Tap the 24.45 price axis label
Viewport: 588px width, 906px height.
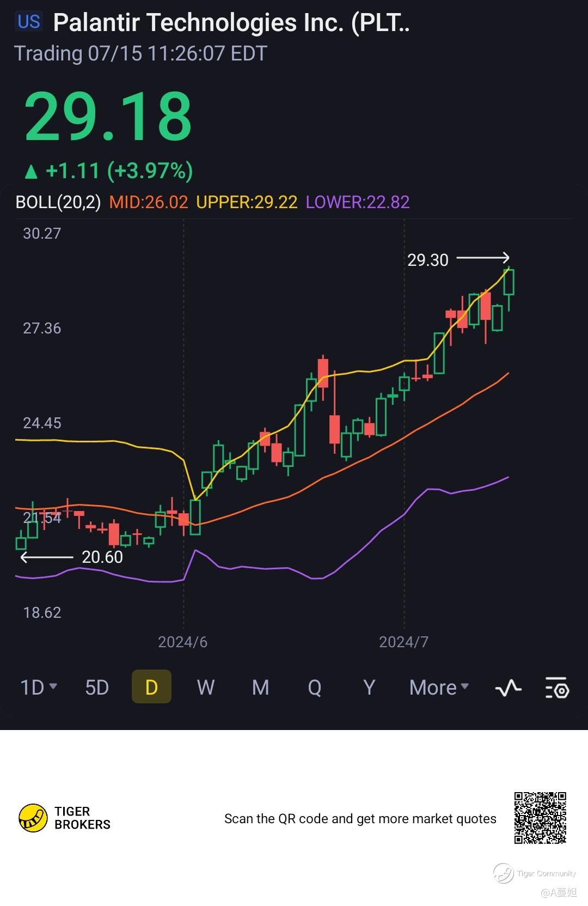[42, 423]
